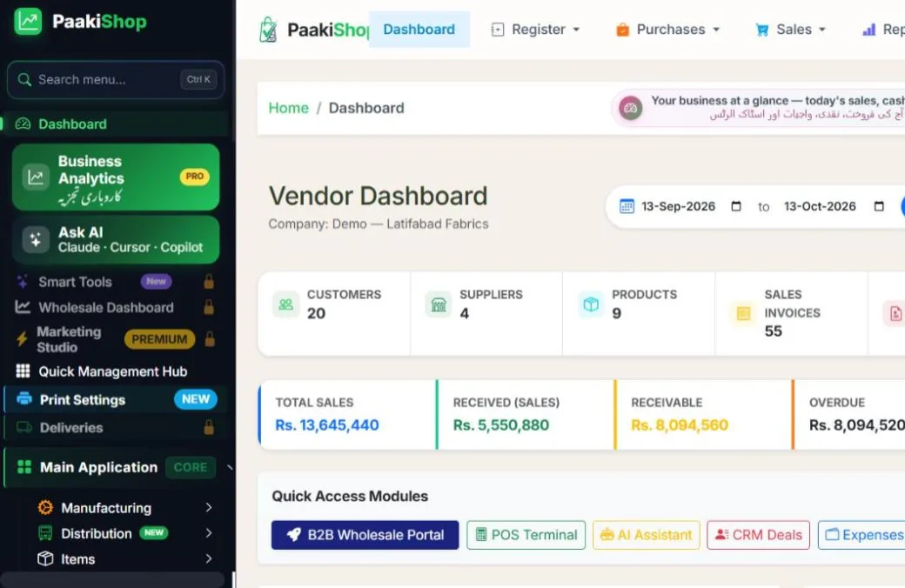Click the top bar PaakiShop bag logo
Screen dimensions: 905x588
pyautogui.click(x=268, y=30)
